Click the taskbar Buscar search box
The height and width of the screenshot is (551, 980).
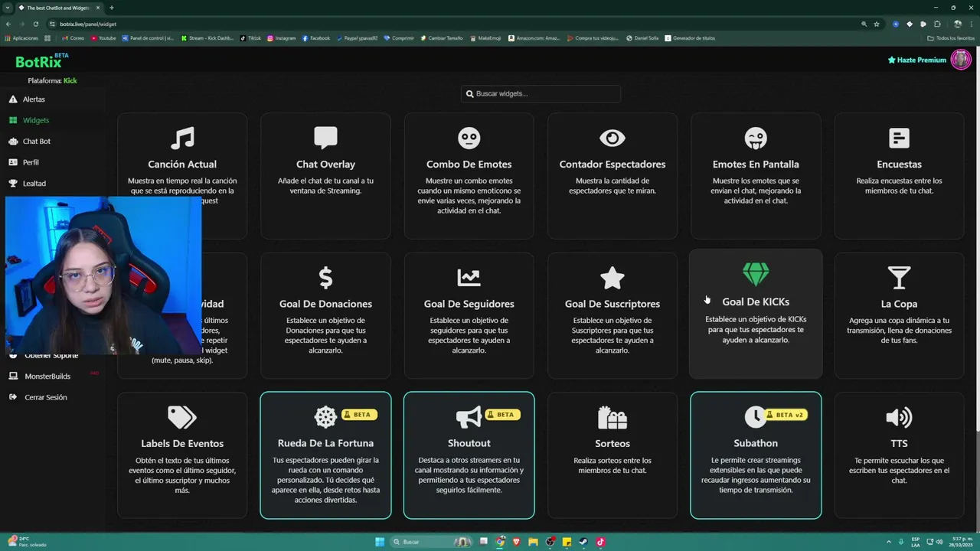click(x=431, y=542)
